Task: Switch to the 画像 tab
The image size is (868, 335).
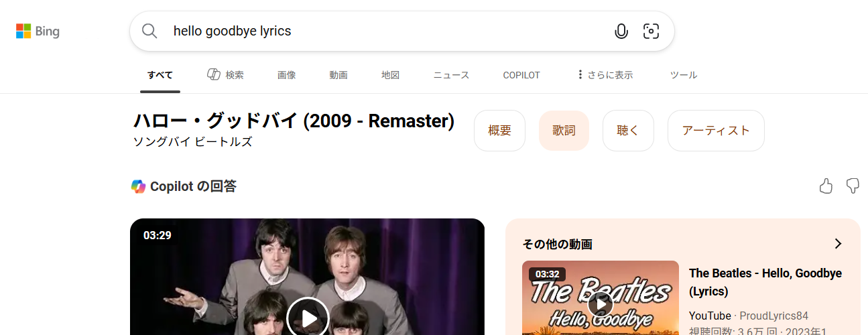Action: [286, 75]
